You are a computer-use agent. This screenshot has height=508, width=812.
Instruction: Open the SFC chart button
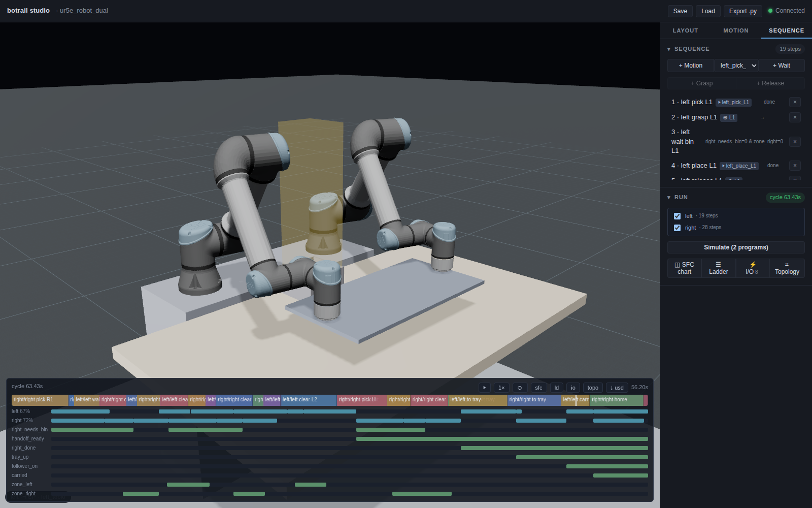(684, 268)
